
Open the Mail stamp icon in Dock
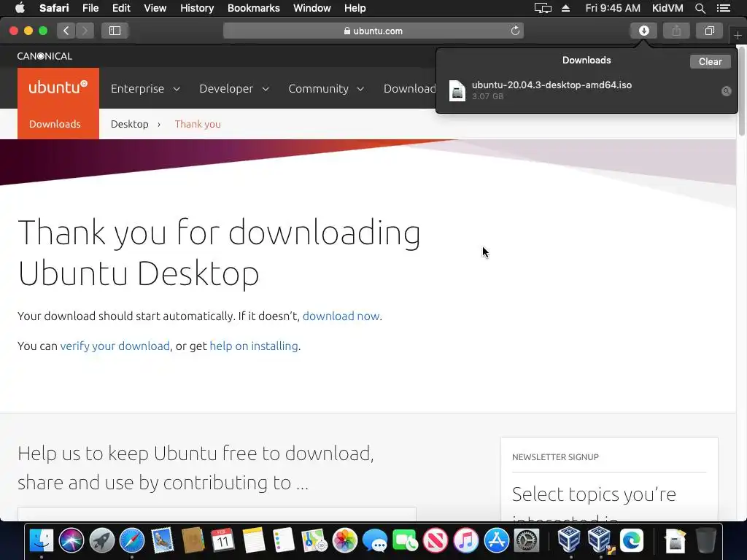click(x=163, y=540)
